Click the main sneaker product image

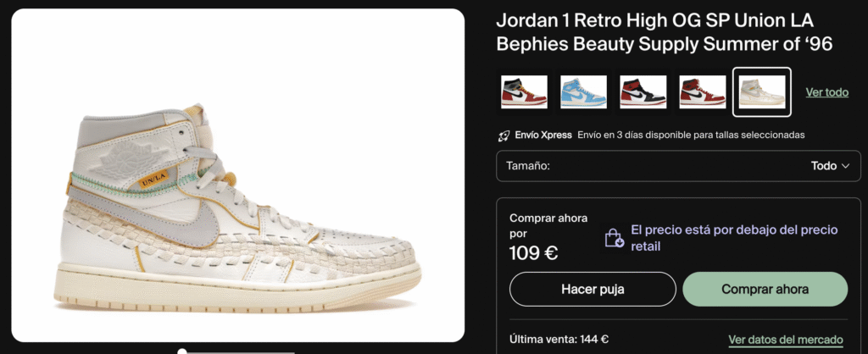(x=238, y=175)
